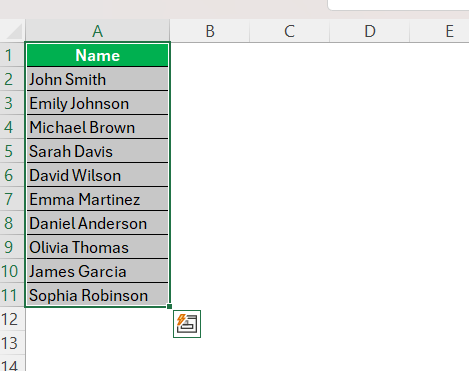Select row 9 header
Screen dimensions: 469x371
(x=12, y=247)
